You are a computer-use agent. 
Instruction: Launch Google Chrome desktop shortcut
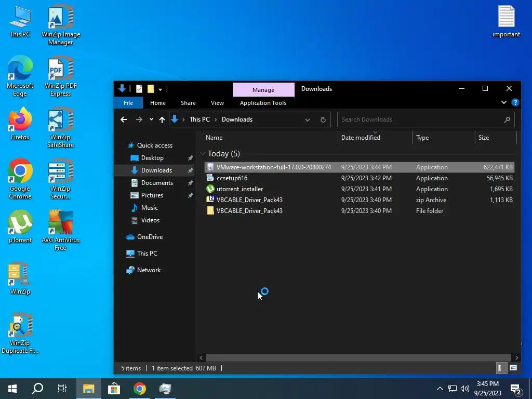[20, 179]
